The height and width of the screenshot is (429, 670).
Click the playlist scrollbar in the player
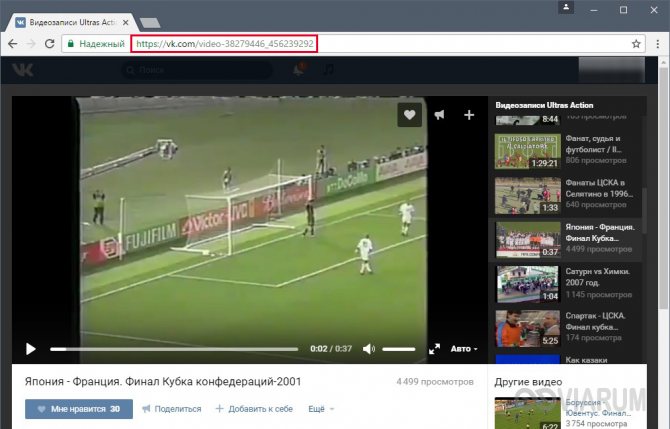(x=644, y=210)
